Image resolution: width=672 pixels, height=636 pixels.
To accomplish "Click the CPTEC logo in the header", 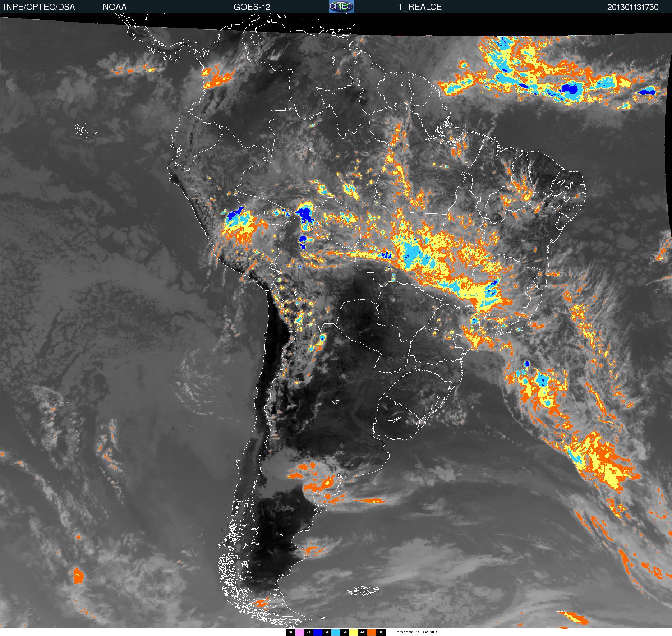I will (341, 6).
